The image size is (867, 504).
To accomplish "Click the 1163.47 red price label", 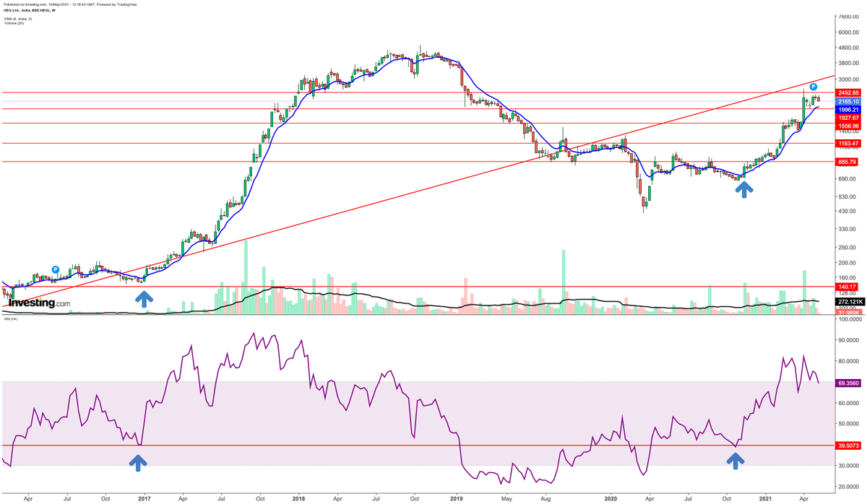I will tap(847, 144).
